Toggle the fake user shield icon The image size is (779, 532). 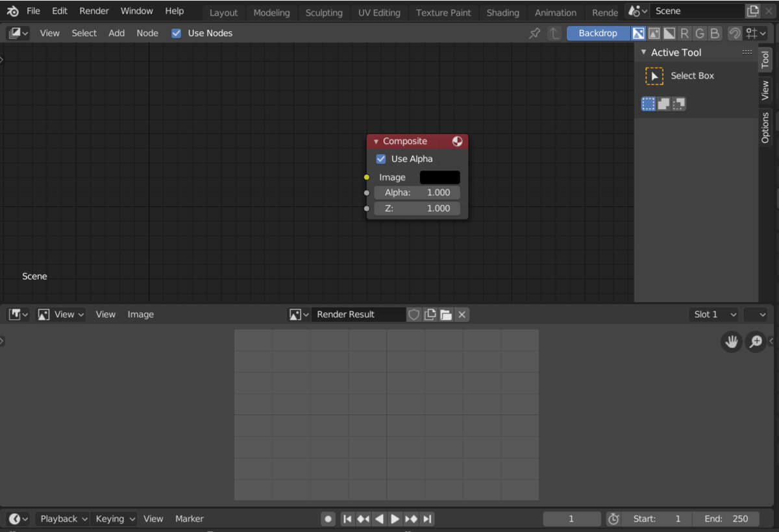pos(414,315)
